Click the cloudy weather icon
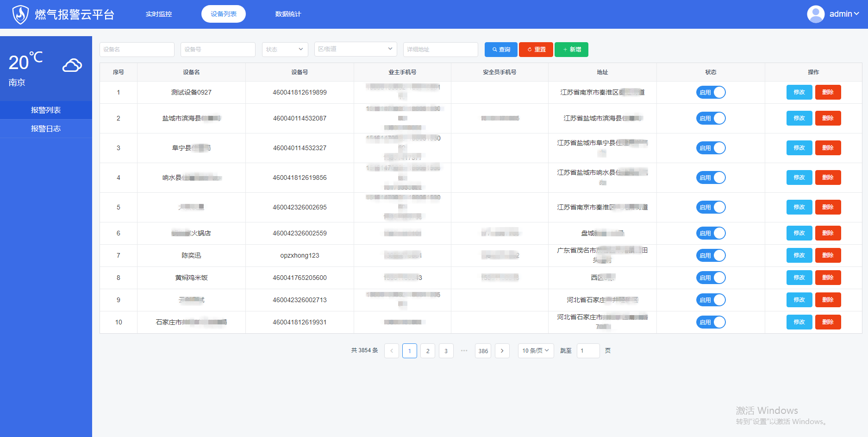The image size is (868, 437). [72, 65]
